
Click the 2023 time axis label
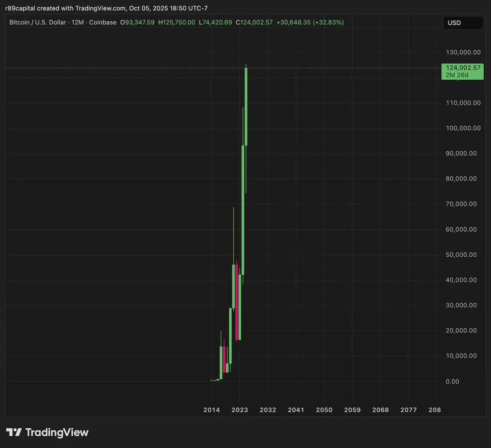tap(240, 410)
